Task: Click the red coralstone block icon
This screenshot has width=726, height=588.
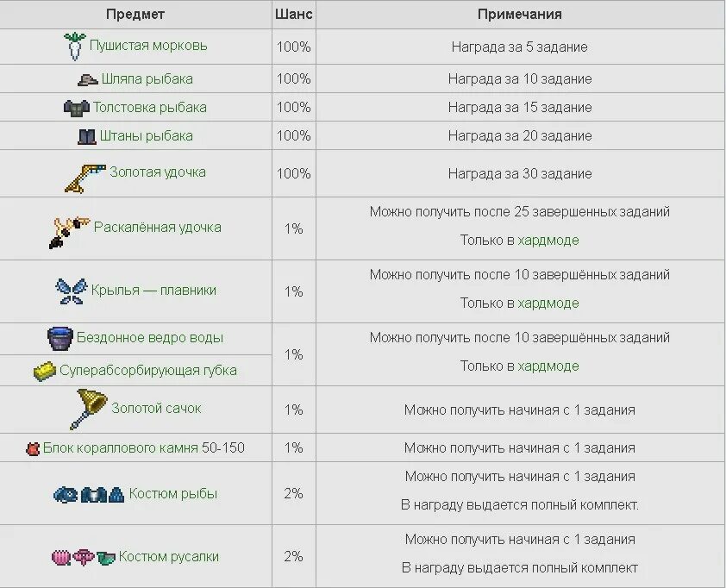Action: [33, 448]
